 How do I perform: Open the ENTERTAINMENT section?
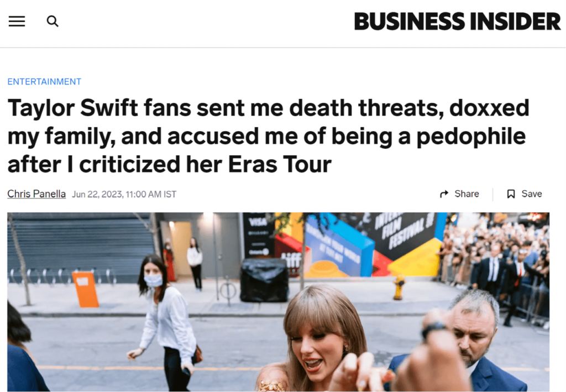coord(44,81)
